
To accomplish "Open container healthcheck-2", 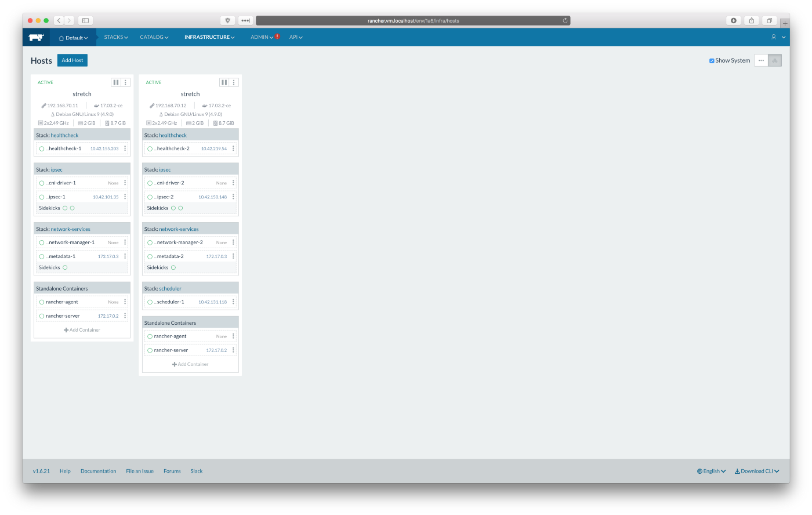I will (x=172, y=148).
